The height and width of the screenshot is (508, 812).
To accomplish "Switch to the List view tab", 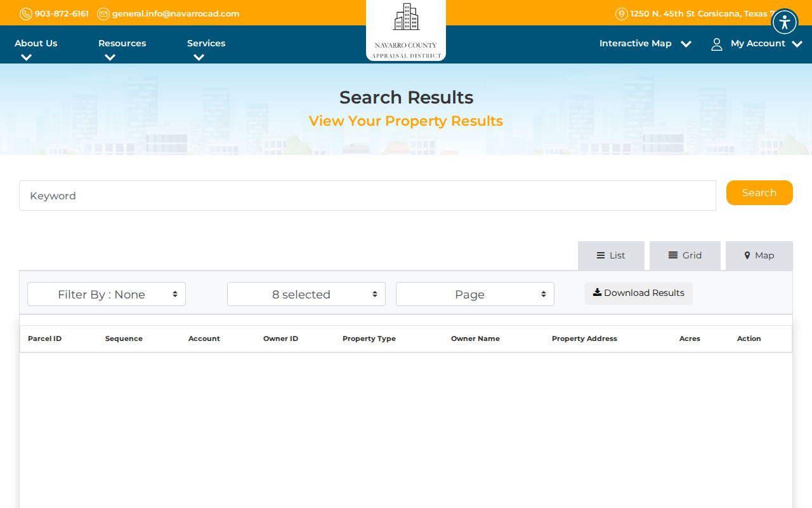I will (611, 255).
